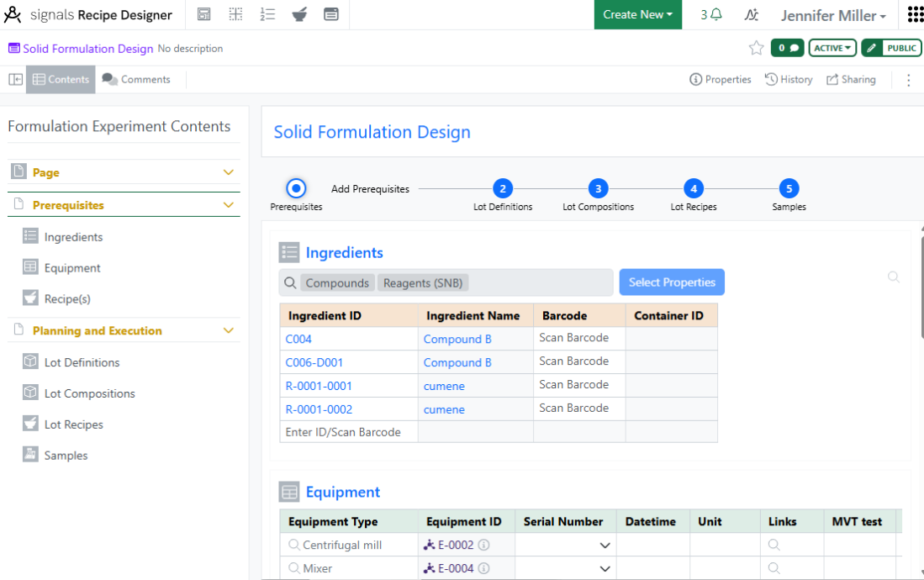Select the Compounds search filter tag

click(x=337, y=283)
